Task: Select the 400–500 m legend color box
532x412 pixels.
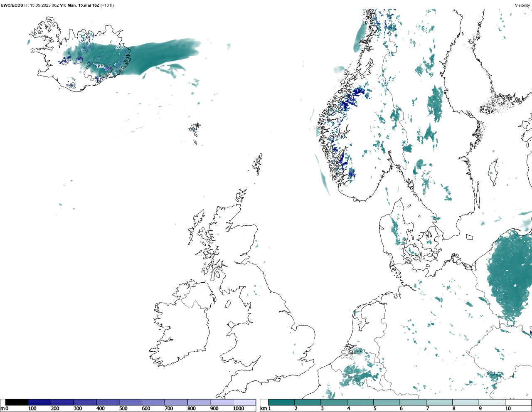Action: 108,402
